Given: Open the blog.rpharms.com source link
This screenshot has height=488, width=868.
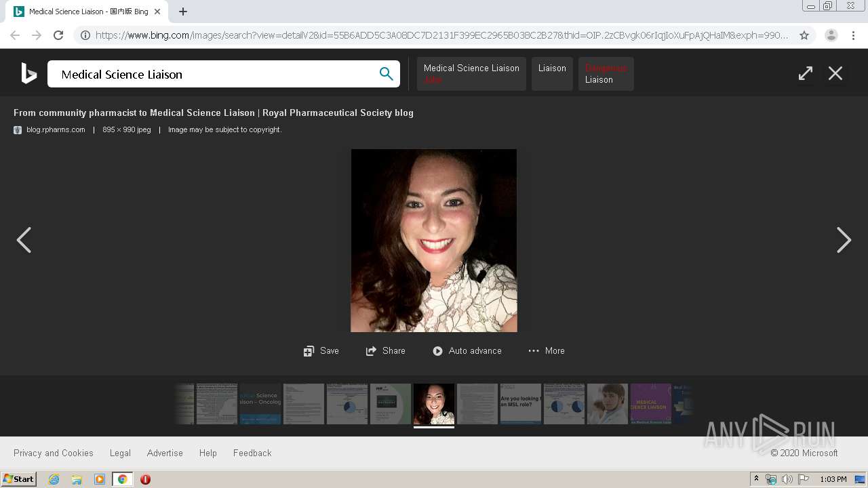Looking at the screenshot, I should (56, 129).
